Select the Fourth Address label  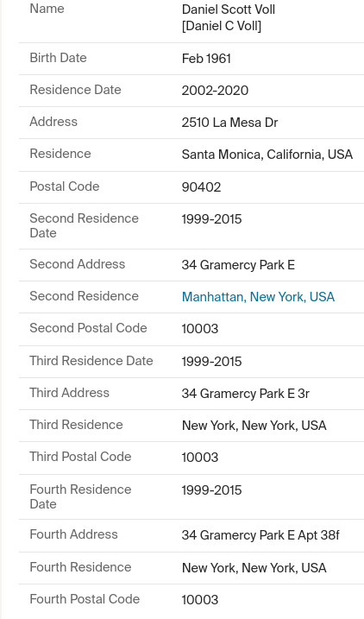coord(73,534)
